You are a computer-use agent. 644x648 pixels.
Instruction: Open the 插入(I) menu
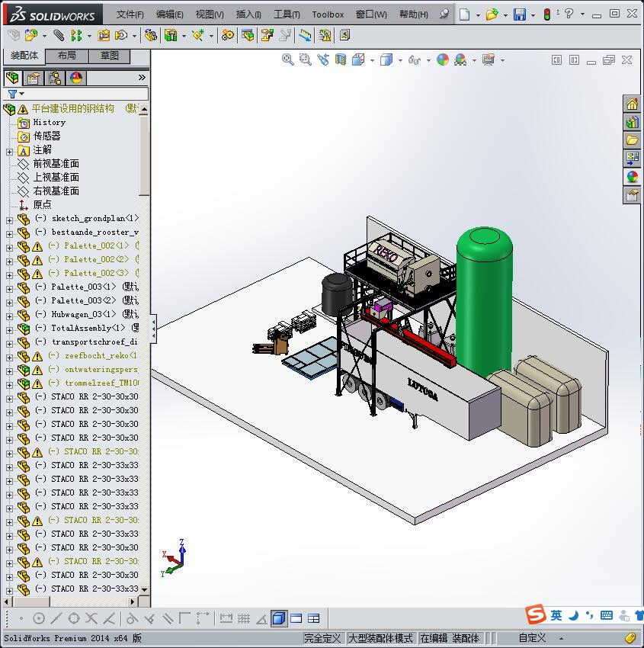[x=248, y=14]
